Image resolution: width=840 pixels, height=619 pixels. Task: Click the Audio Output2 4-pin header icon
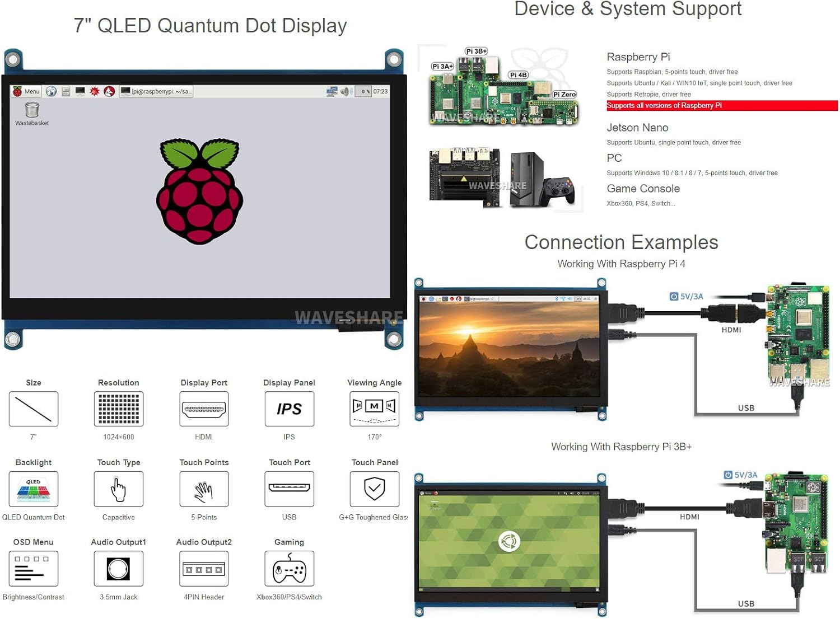[204, 569]
